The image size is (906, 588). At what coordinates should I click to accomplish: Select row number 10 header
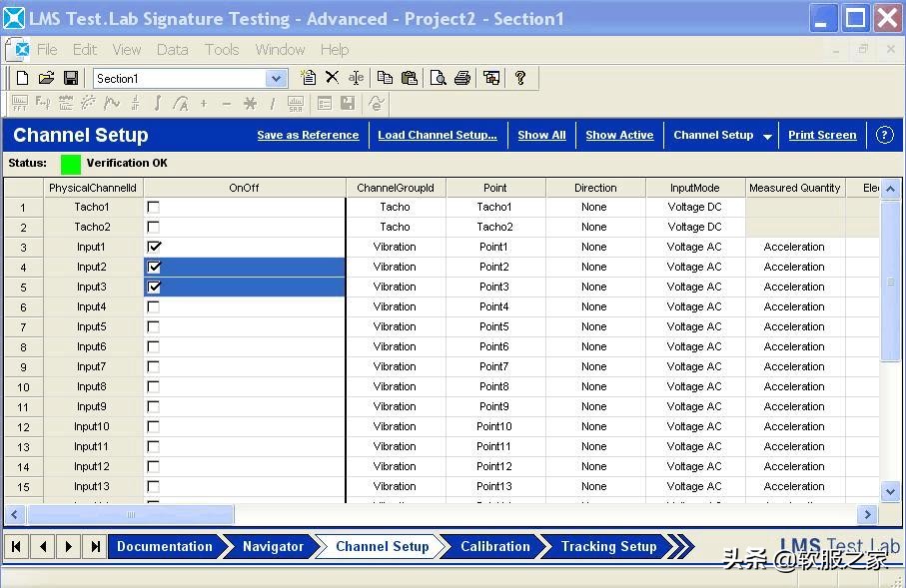(x=23, y=387)
